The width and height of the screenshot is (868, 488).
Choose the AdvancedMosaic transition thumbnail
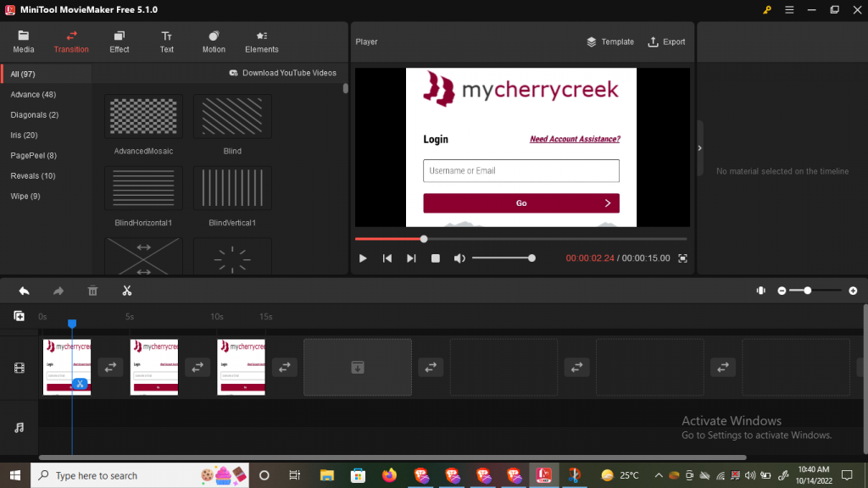click(x=143, y=116)
